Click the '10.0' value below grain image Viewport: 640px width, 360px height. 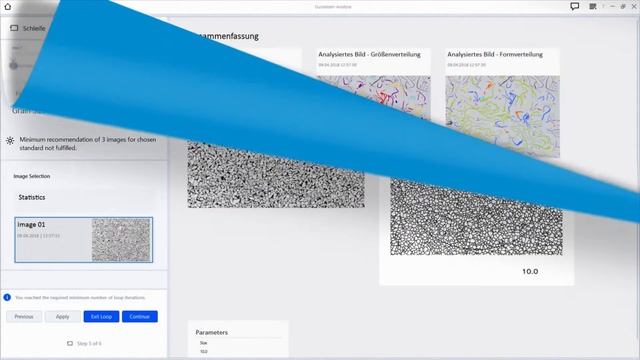pos(530,271)
